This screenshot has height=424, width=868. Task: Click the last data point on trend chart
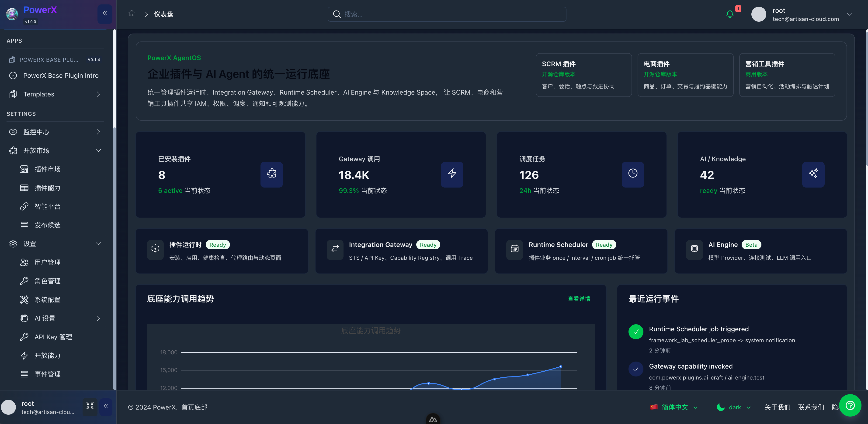click(561, 366)
